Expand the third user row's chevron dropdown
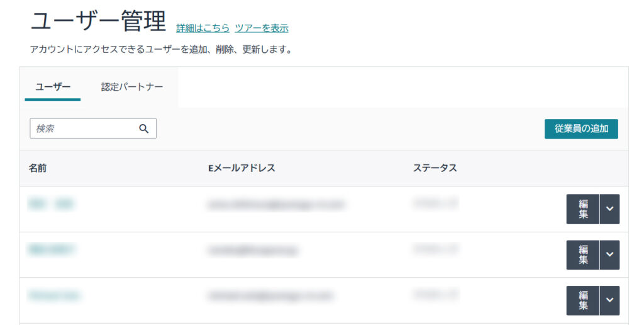Image resolution: width=644 pixels, height=325 pixels. [x=609, y=300]
